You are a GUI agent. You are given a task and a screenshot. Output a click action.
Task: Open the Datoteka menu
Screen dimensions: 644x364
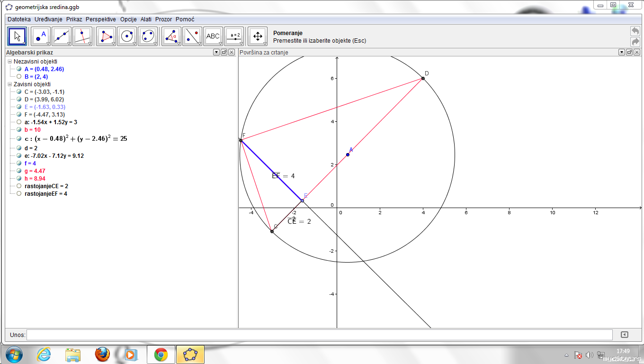point(19,19)
